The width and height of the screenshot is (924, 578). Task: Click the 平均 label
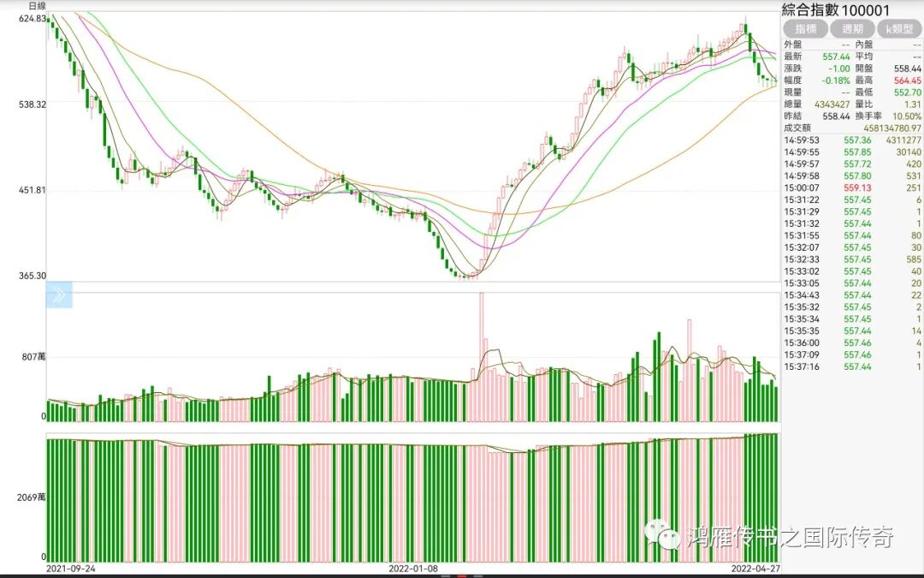click(x=864, y=57)
